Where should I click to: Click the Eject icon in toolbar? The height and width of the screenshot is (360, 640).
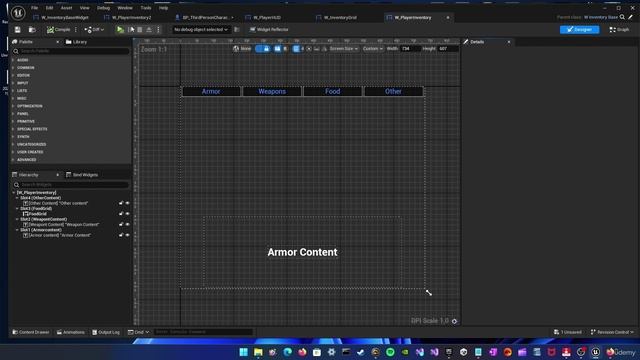pyautogui.click(x=149, y=29)
